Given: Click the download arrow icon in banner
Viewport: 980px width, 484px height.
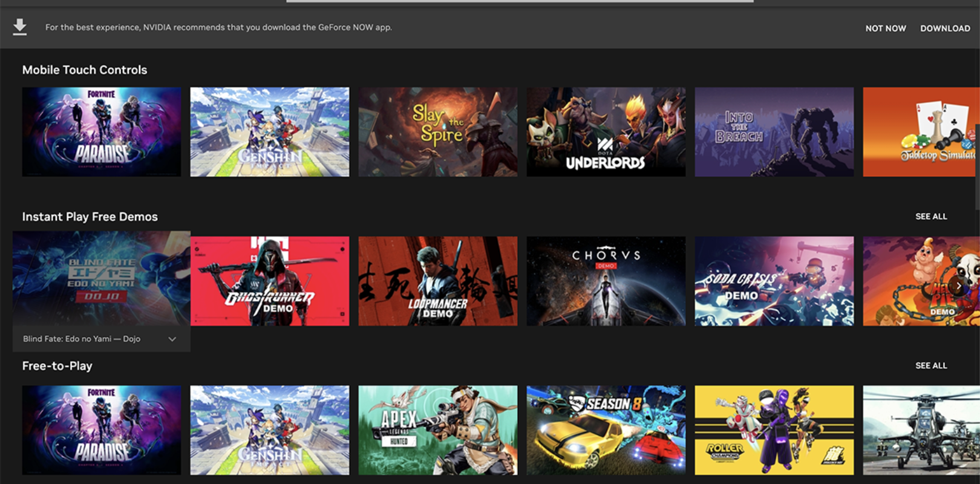Looking at the screenshot, I should pos(20,27).
